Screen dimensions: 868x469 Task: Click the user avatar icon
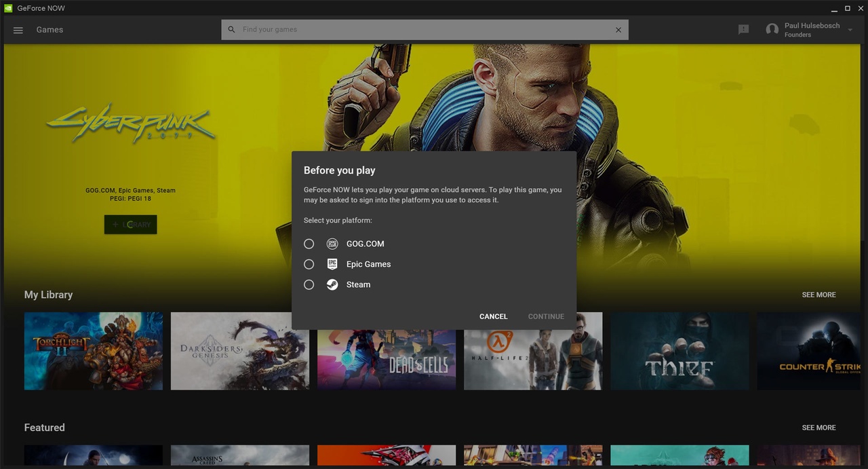[772, 30]
